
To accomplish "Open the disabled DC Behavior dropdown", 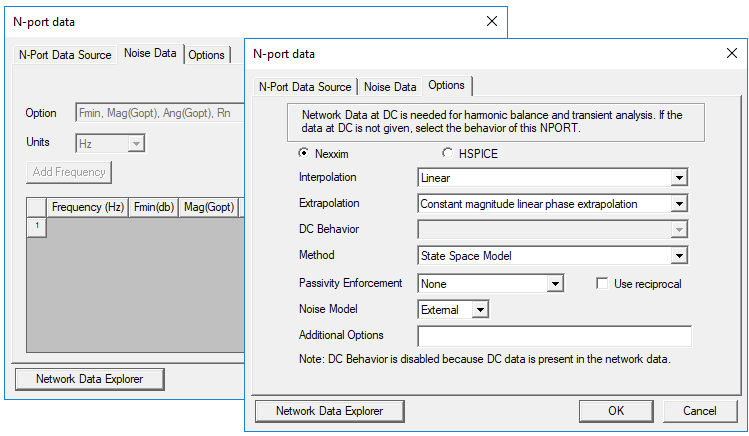I will point(679,230).
